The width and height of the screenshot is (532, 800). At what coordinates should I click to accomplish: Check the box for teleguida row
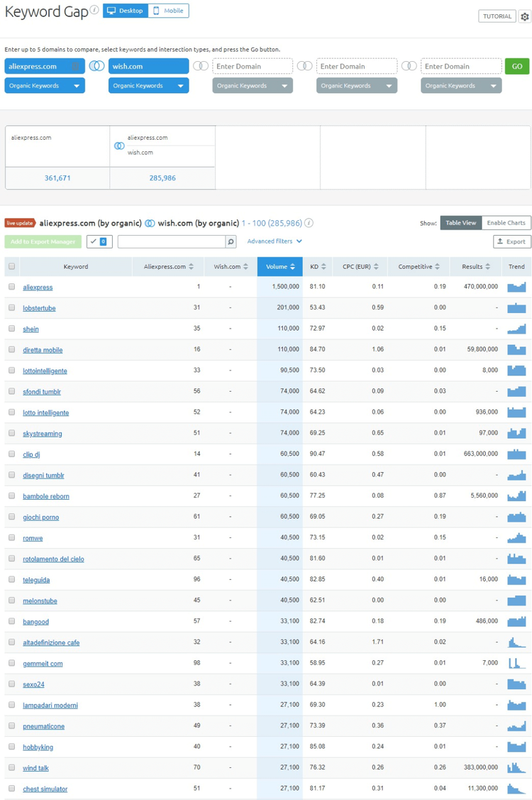tap(12, 579)
